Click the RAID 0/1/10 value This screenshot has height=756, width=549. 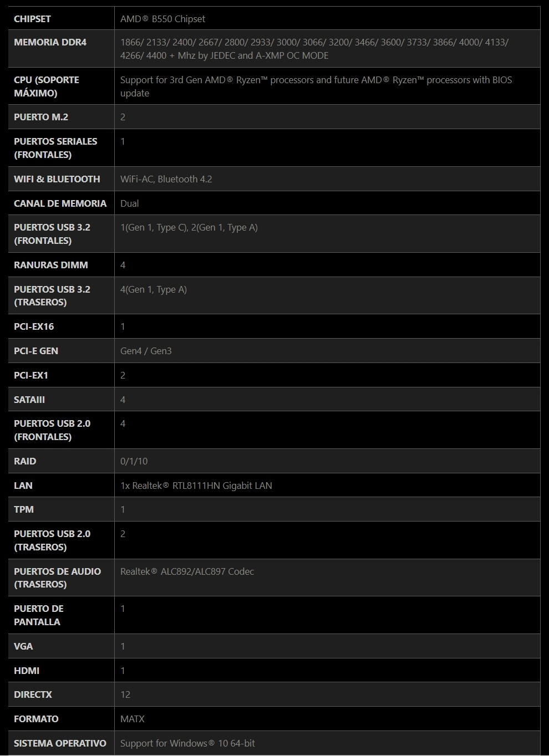pos(134,461)
